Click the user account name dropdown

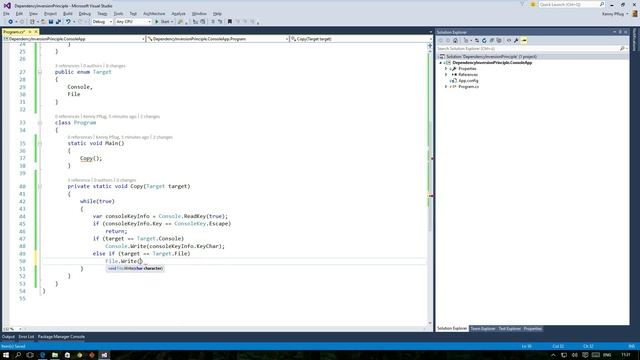tap(615, 14)
